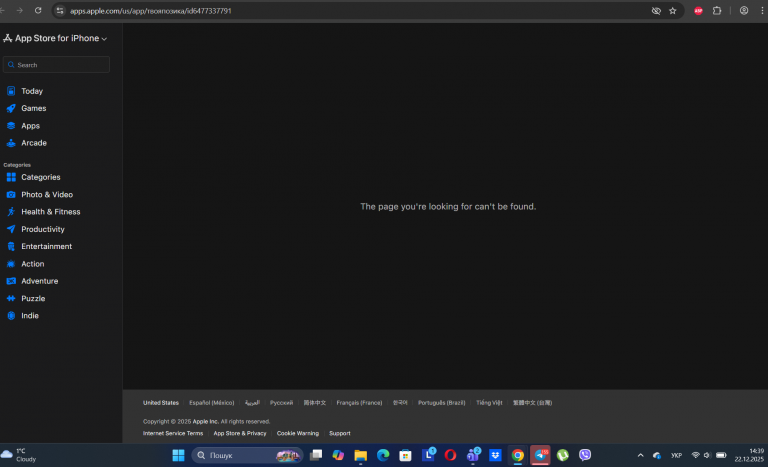Open File Explorer from taskbar
768x467 pixels.
tap(360, 456)
